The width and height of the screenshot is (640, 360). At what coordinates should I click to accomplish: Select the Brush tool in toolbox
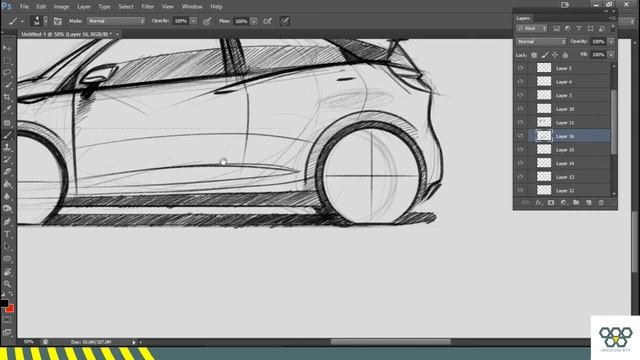click(x=7, y=135)
